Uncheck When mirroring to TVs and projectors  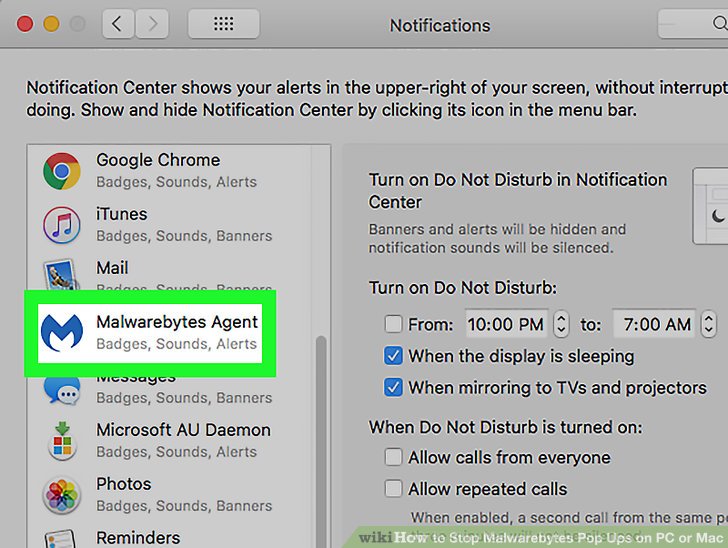click(393, 387)
